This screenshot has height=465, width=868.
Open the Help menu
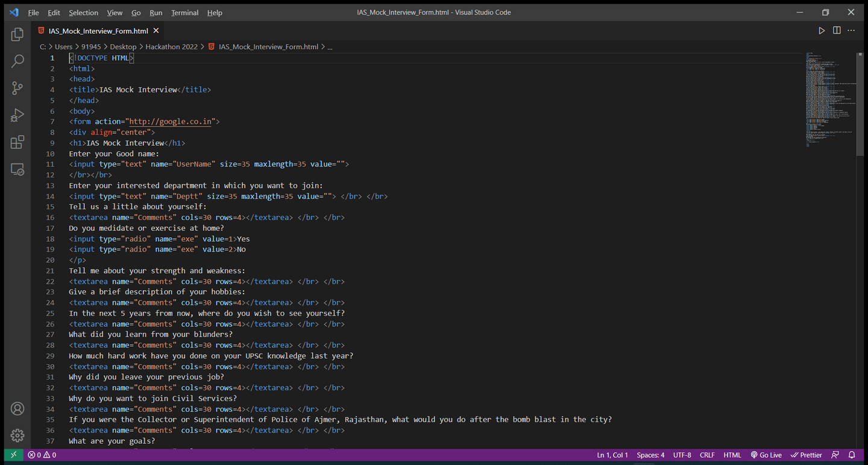(x=215, y=13)
